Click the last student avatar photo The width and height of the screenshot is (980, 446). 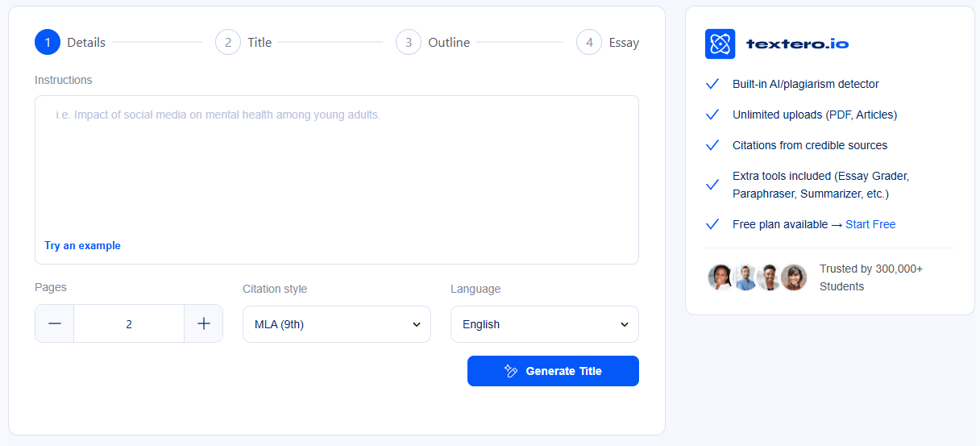coord(794,277)
